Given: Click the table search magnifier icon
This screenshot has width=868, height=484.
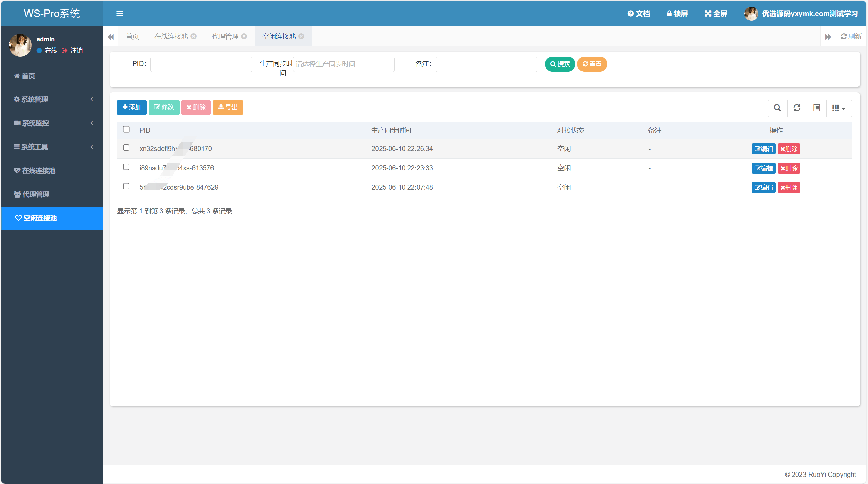Looking at the screenshot, I should (777, 108).
